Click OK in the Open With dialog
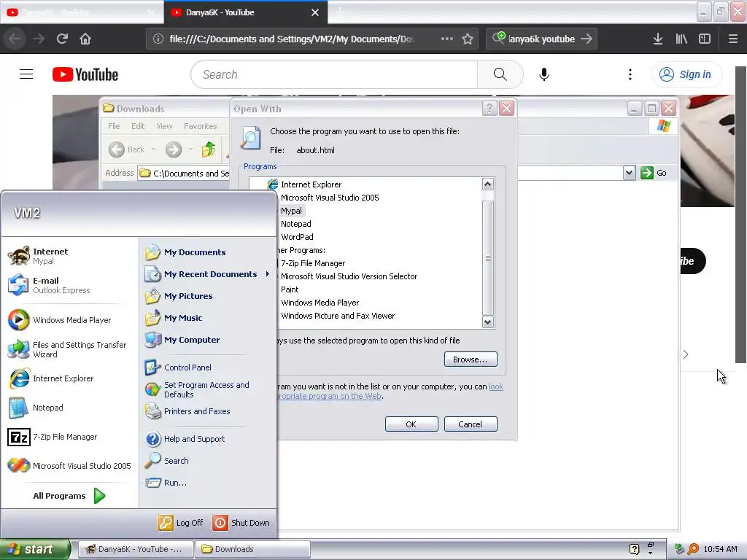The height and width of the screenshot is (560, 747). [411, 424]
